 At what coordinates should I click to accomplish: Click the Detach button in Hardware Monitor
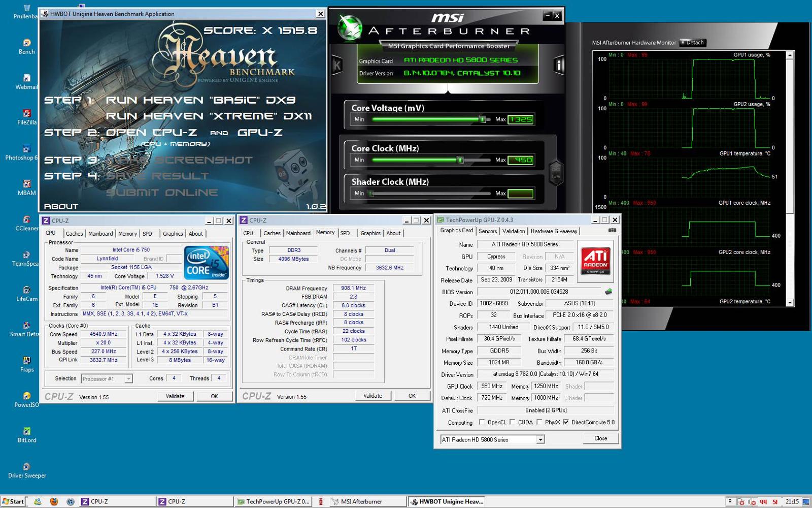[x=693, y=43]
